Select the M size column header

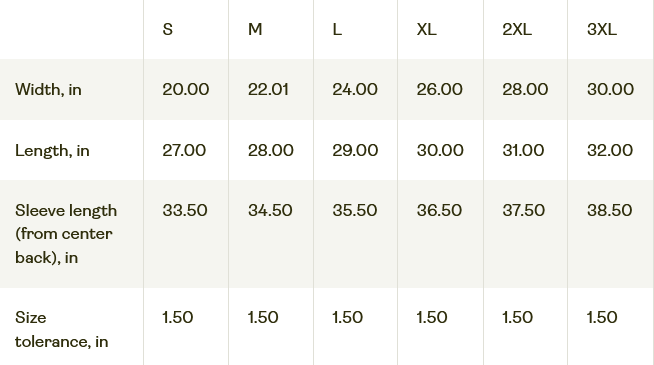[x=255, y=30]
